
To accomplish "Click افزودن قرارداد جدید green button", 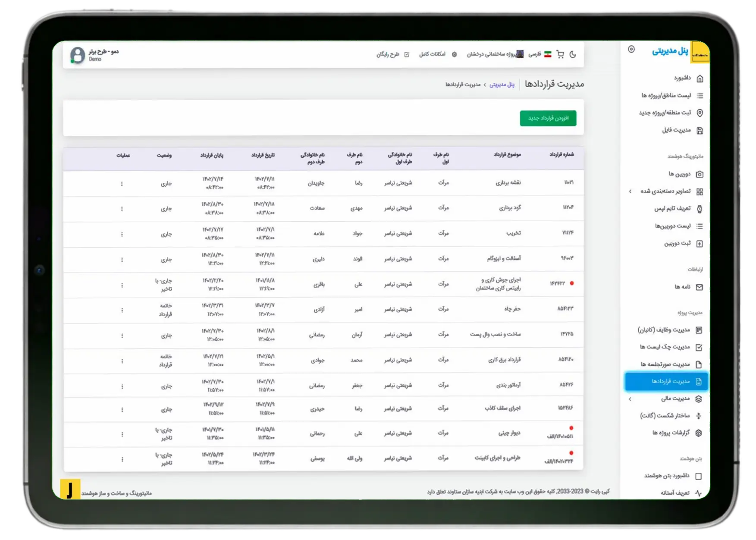I will click(x=548, y=118).
